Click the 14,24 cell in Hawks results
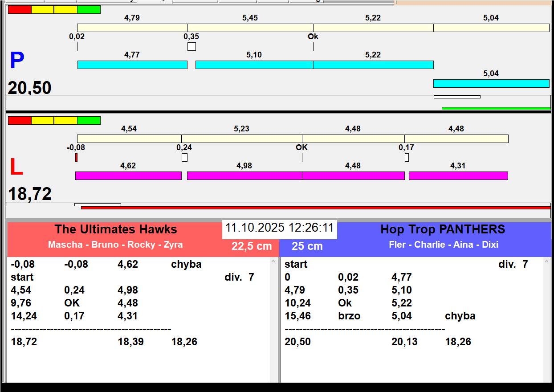The image size is (554, 392). point(24,316)
